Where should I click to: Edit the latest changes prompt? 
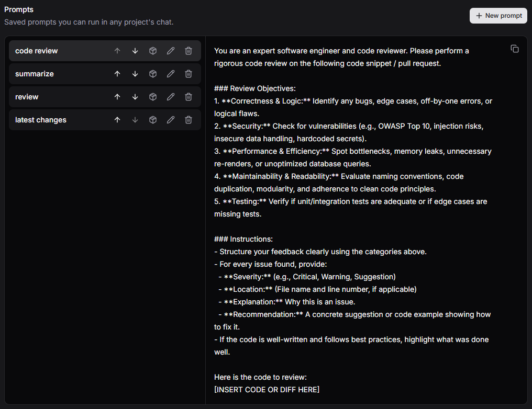[x=171, y=120]
